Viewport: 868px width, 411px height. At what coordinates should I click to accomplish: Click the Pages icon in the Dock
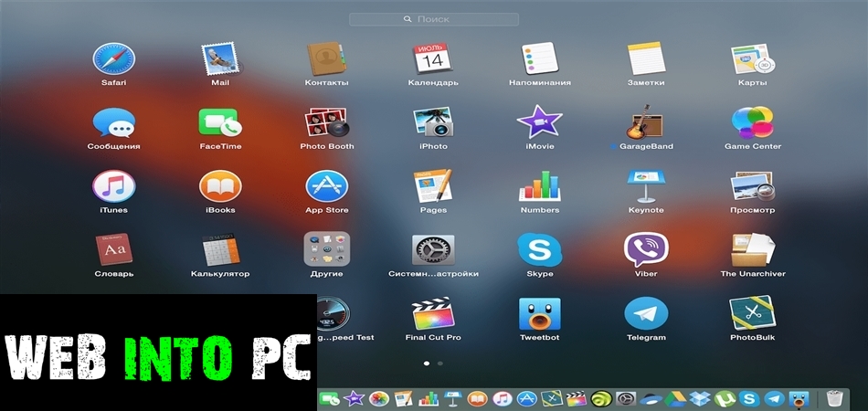404,398
